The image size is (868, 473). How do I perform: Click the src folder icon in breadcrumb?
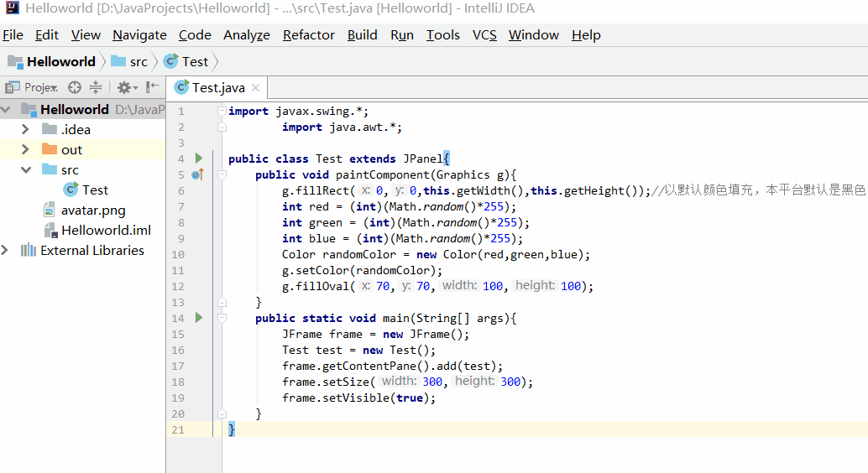coord(118,61)
